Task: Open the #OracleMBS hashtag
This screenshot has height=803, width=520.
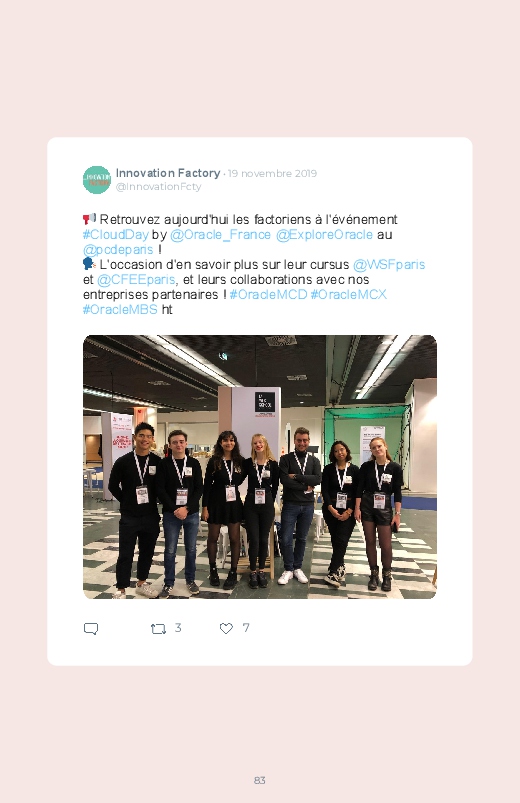Action: 120,309
